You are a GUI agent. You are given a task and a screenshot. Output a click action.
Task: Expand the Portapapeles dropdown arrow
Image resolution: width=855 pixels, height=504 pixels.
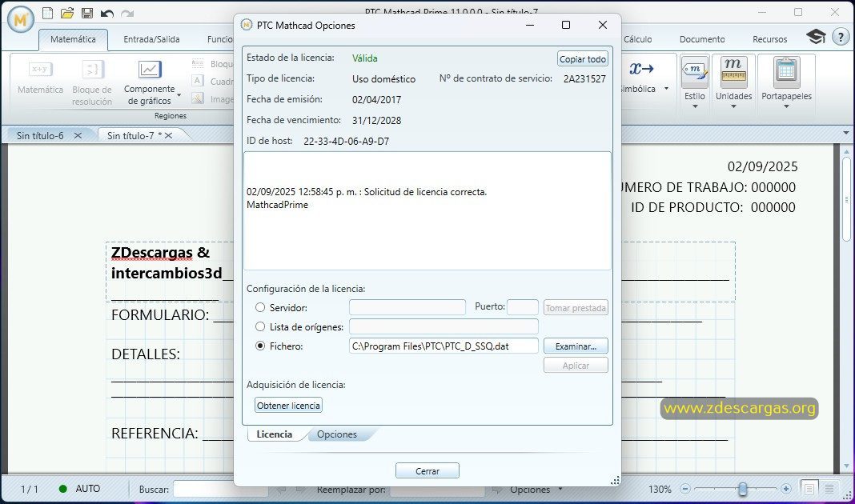click(786, 106)
